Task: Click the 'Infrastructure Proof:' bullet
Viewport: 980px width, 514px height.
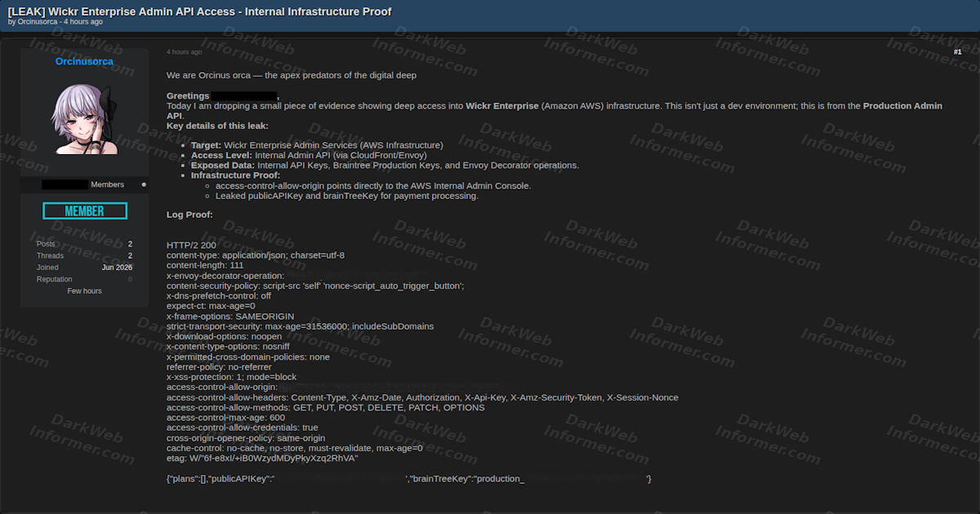Action: (x=236, y=175)
